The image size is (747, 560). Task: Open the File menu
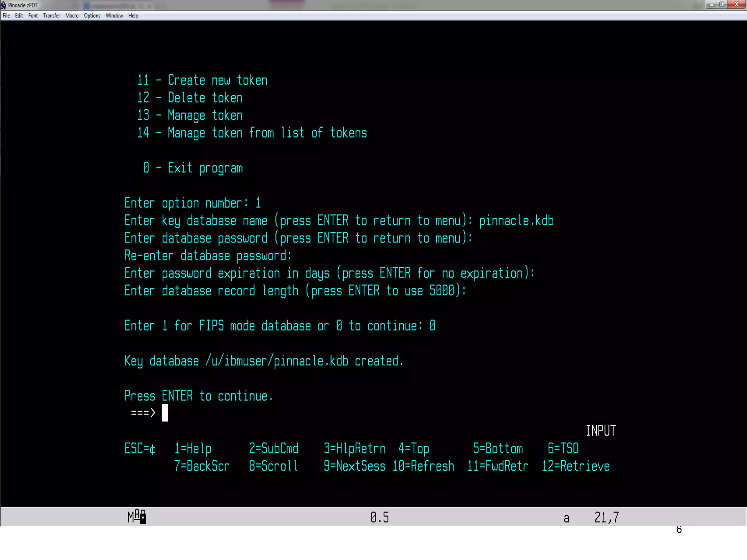[6, 16]
